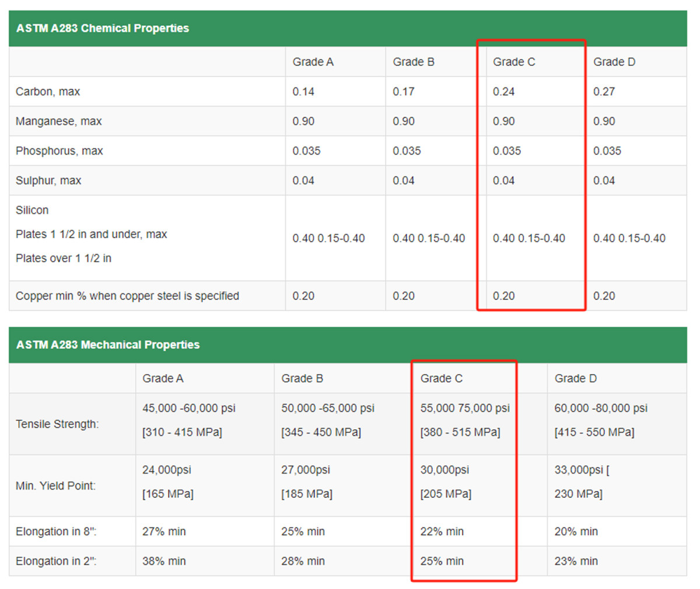Click Grade A elongation in 8" value 27% min
Screen dimensions: 700x589
(x=164, y=531)
